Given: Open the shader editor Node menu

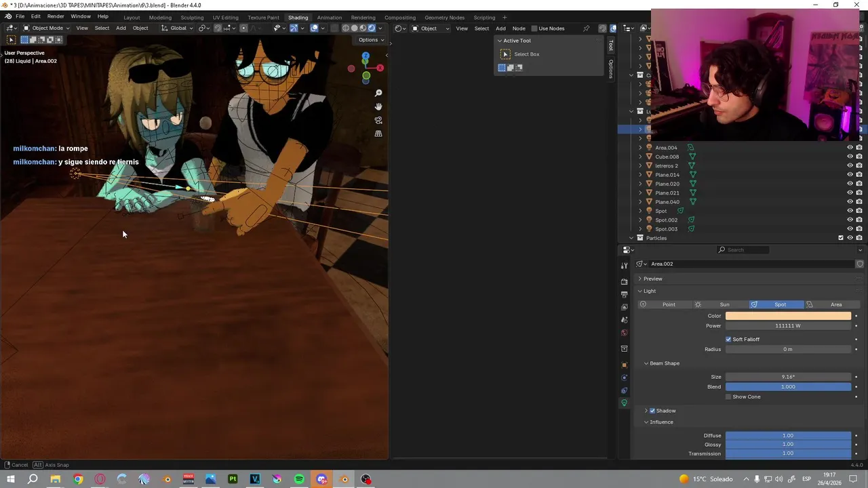Looking at the screenshot, I should (519, 28).
